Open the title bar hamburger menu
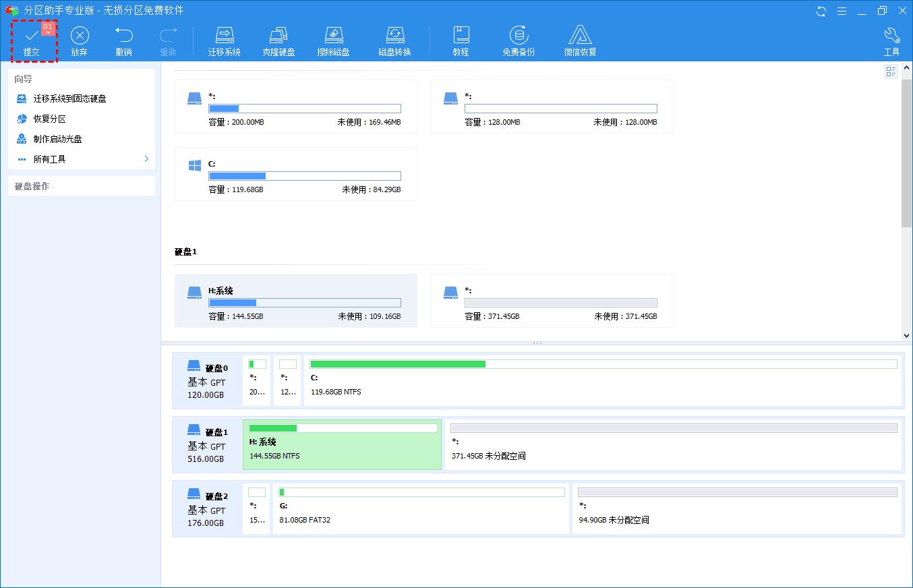The width and height of the screenshot is (913, 588). coord(842,11)
